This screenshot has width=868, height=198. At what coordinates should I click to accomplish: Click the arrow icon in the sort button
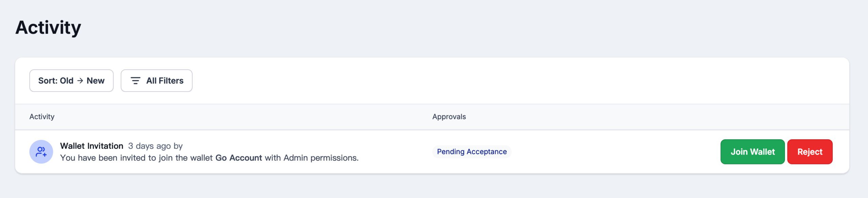coord(80,81)
